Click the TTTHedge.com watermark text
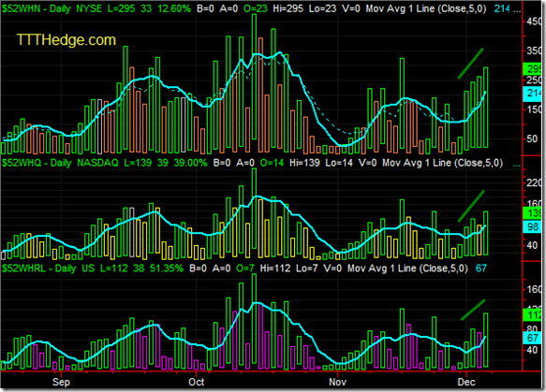The image size is (546, 392). click(x=66, y=40)
